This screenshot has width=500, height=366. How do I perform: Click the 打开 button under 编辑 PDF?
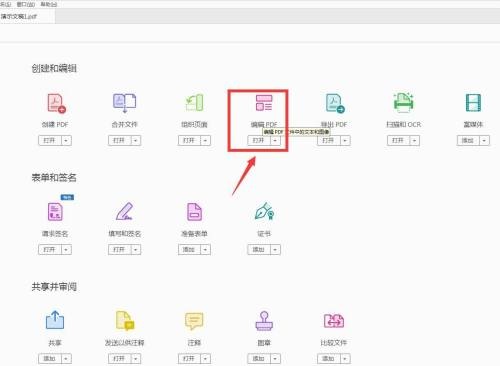(259, 140)
